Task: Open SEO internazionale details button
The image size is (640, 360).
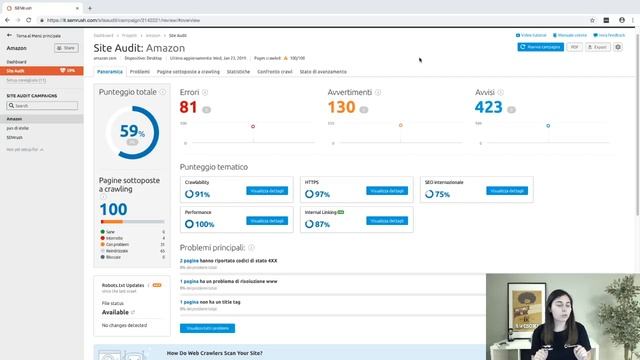Action: (507, 191)
